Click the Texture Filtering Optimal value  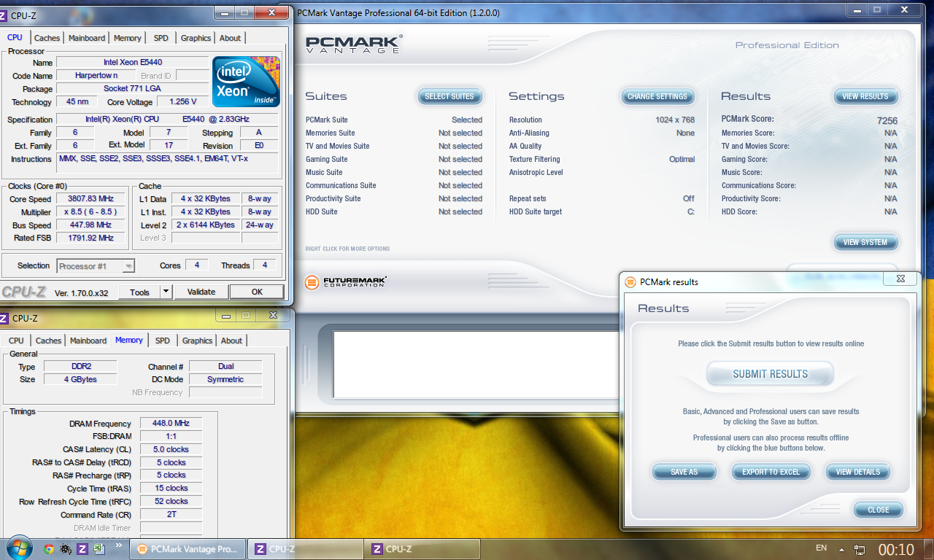[682, 159]
